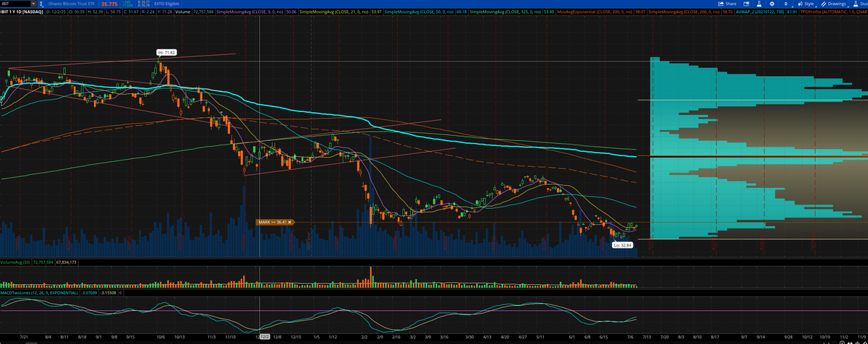Open the symbol selector dropdown arrow
868x344 pixels.
point(33,4)
